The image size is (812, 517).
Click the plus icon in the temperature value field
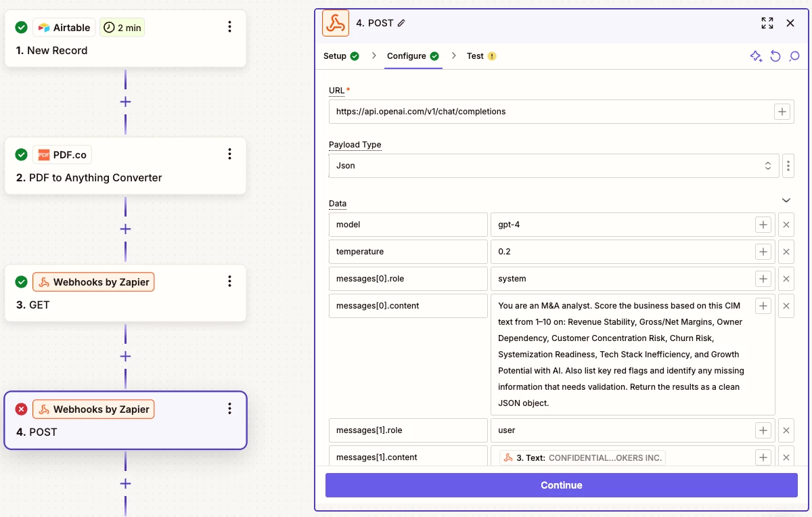[763, 252]
